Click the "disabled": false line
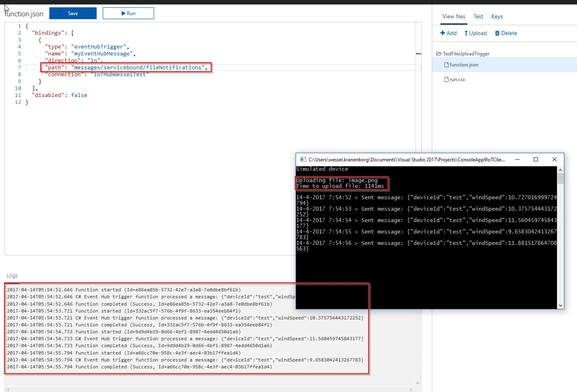577x392 pixels. [x=60, y=95]
